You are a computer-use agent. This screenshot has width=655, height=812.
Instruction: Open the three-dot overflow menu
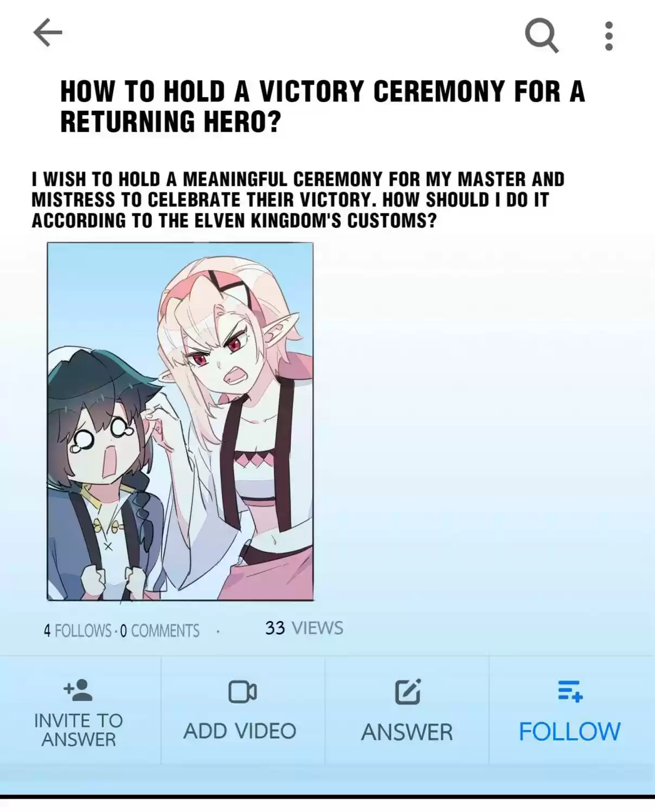[609, 36]
